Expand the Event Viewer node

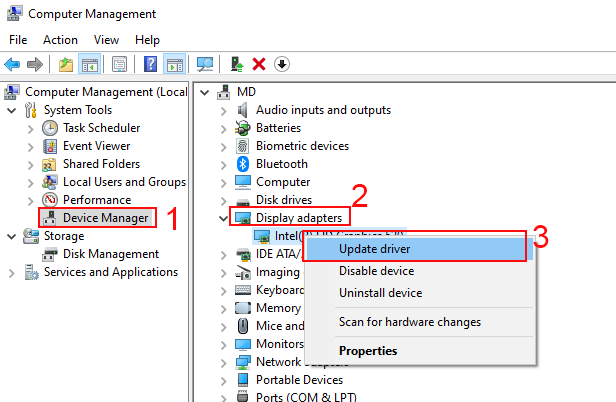click(x=31, y=147)
